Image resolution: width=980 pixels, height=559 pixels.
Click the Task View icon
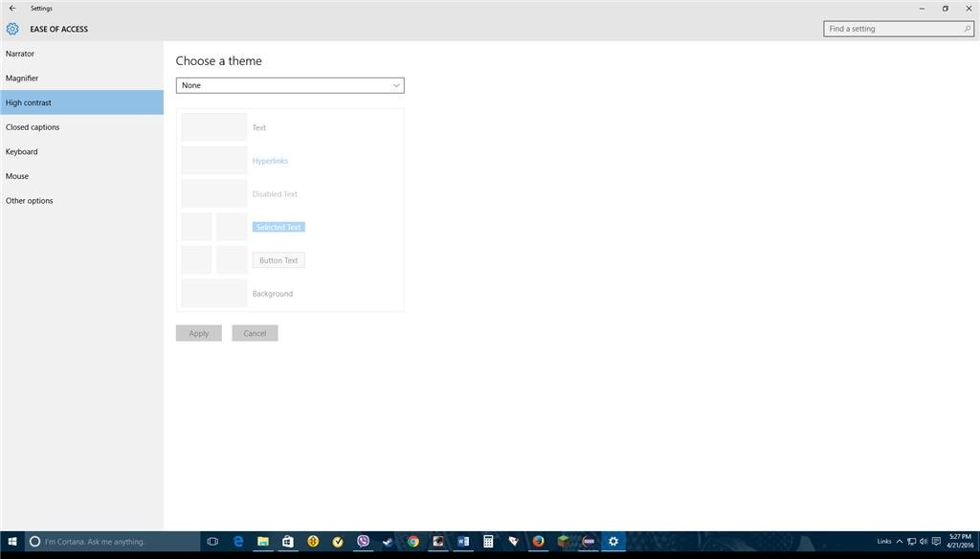pyautogui.click(x=212, y=542)
